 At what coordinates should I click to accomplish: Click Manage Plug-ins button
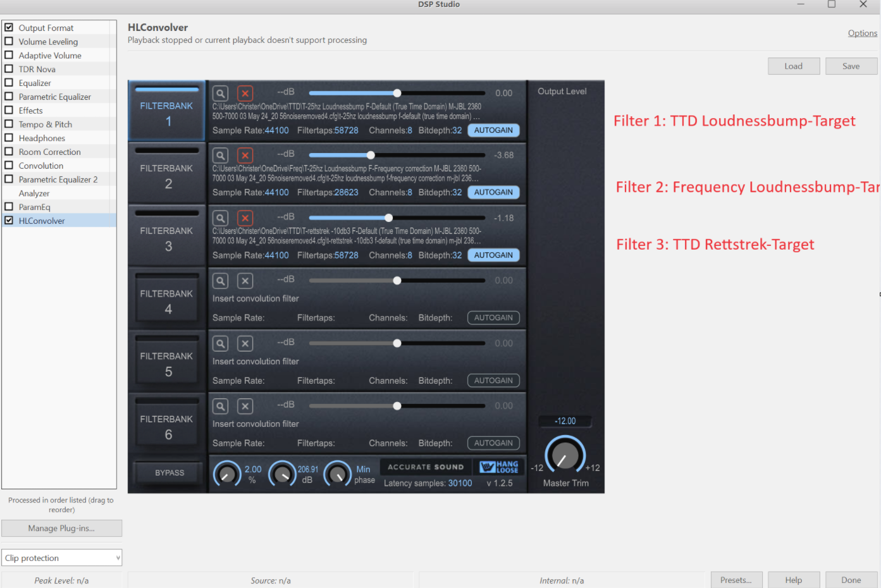62,529
